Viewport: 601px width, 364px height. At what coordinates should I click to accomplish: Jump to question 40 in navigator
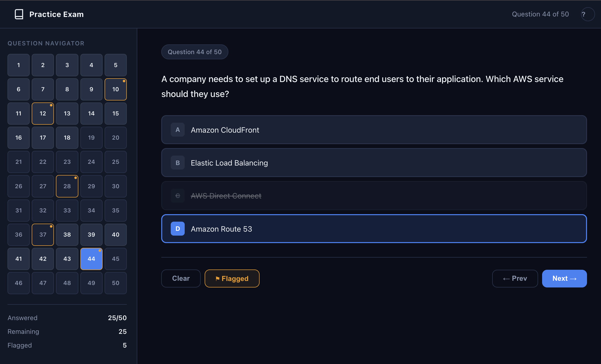(116, 235)
